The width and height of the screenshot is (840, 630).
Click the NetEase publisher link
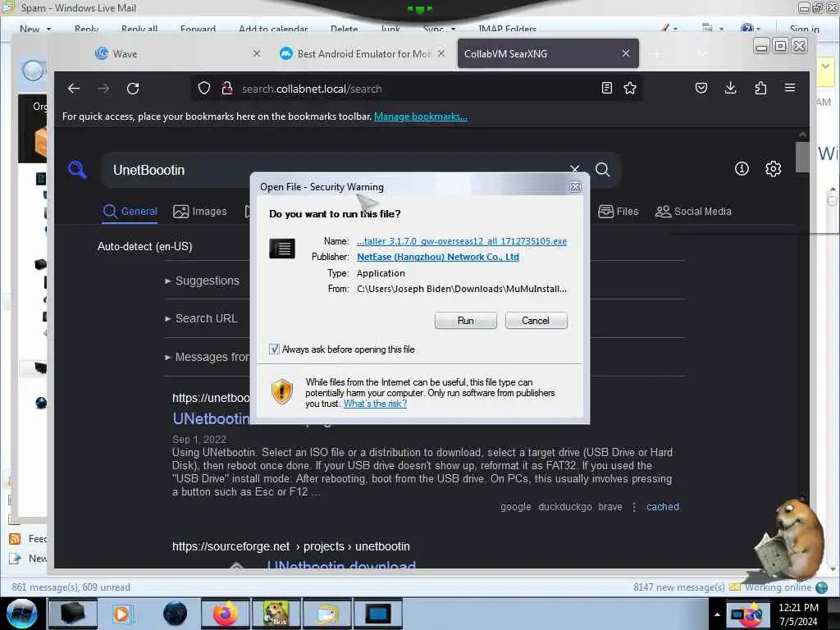pos(438,257)
